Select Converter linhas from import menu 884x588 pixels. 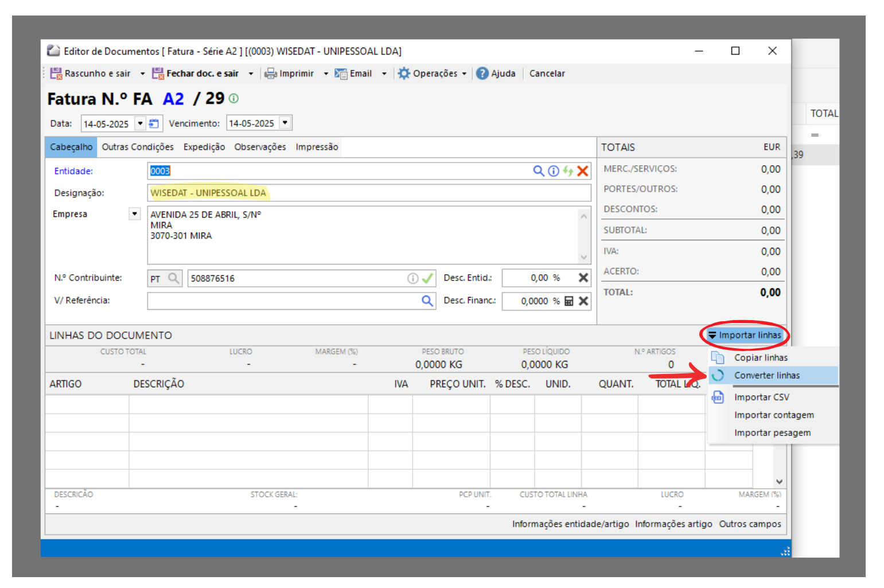point(766,375)
